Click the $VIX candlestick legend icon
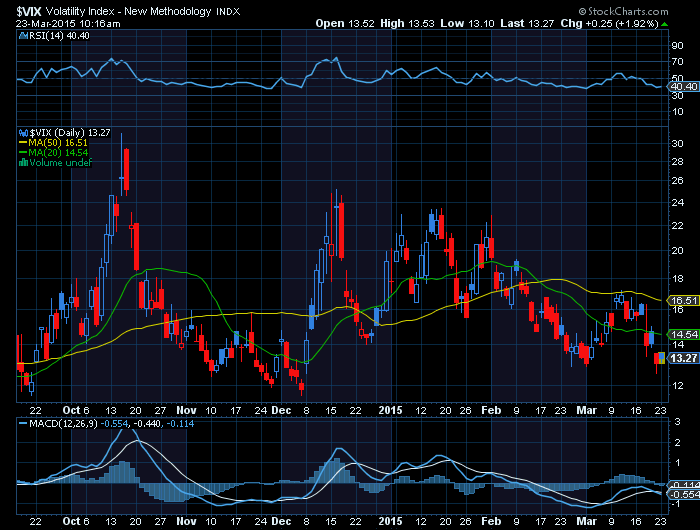 tap(24, 131)
